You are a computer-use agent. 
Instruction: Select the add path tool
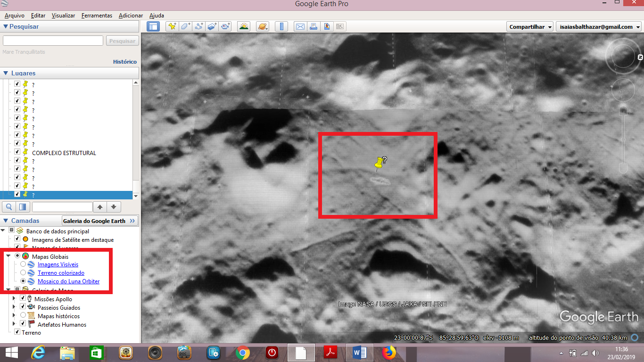coord(199,26)
